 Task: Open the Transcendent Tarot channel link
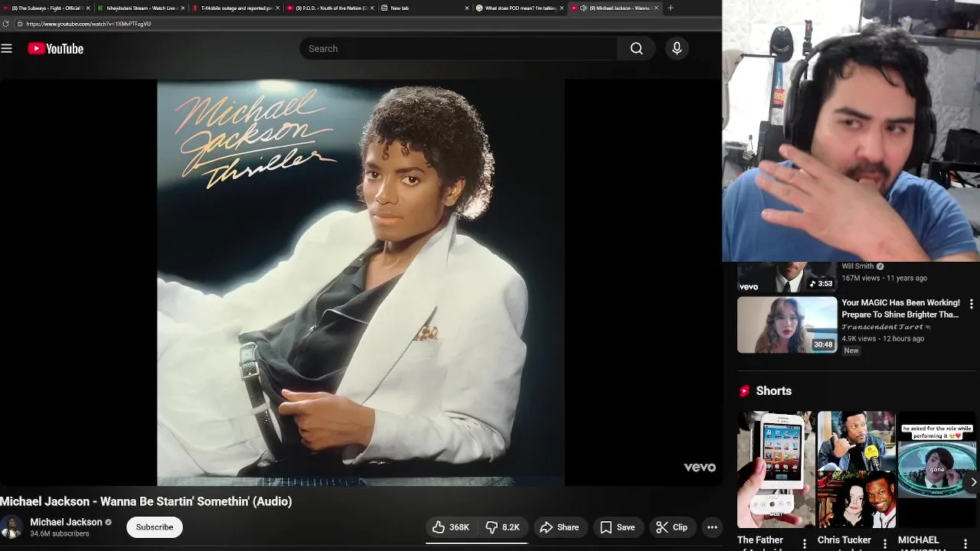[883, 327]
